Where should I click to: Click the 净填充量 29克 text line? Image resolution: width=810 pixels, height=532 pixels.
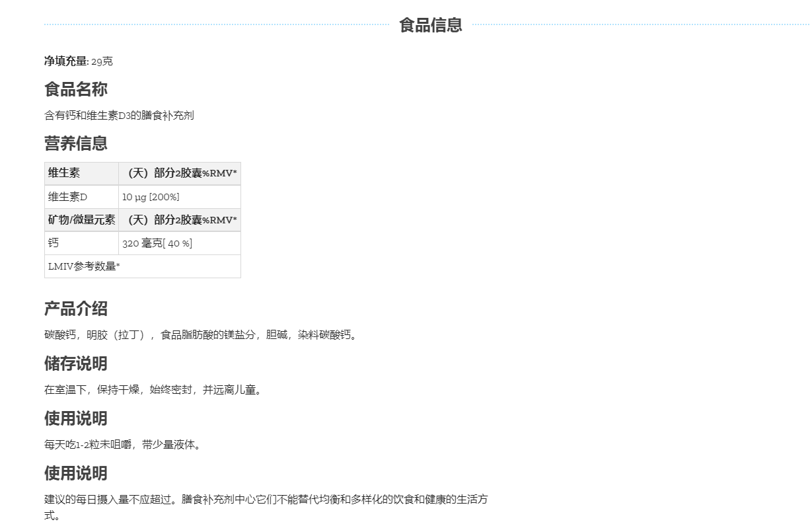pos(78,61)
